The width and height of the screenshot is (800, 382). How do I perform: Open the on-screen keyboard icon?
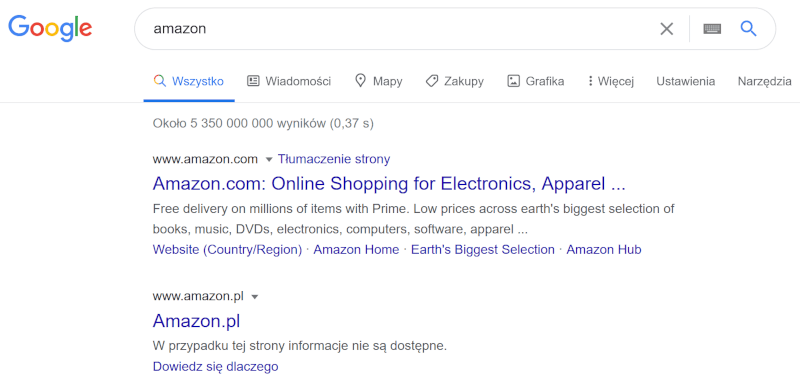(x=712, y=29)
